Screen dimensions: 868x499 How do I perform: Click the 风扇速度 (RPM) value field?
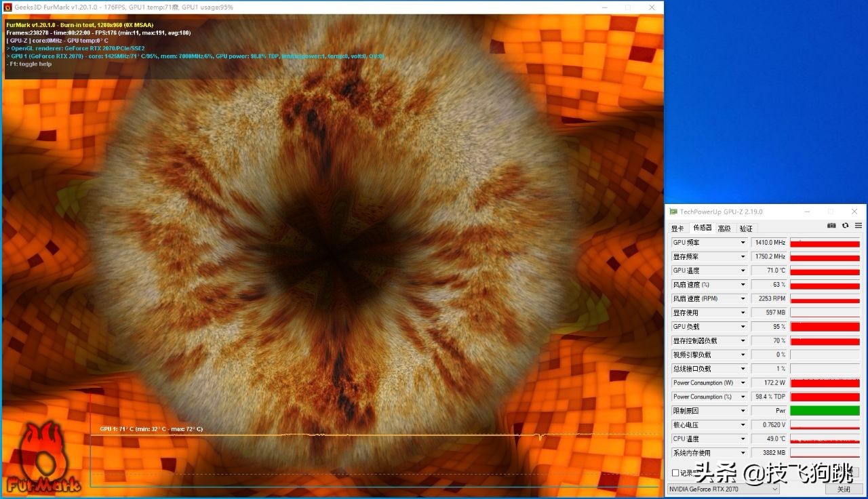click(769, 298)
